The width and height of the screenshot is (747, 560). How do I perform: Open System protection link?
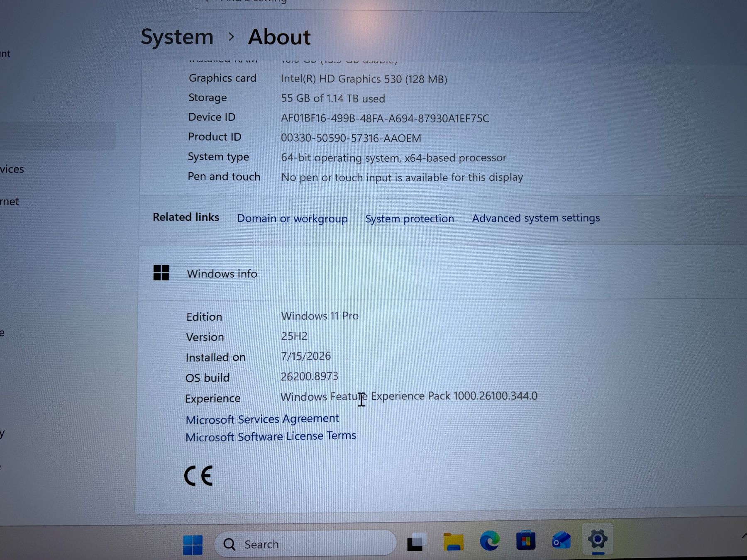click(x=410, y=219)
